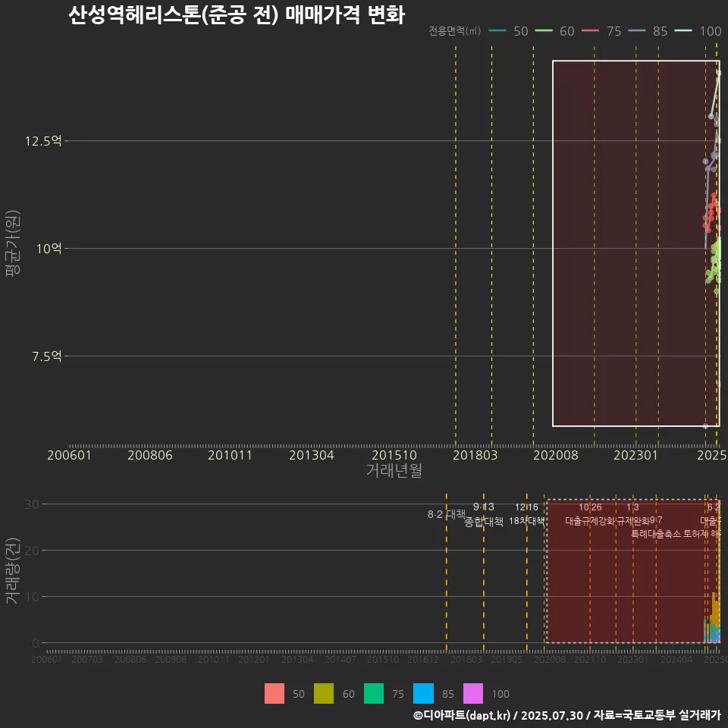Viewport: 728px width, 728px height.
Task: Click volume chart's 10 axis label
Action: click(32, 597)
